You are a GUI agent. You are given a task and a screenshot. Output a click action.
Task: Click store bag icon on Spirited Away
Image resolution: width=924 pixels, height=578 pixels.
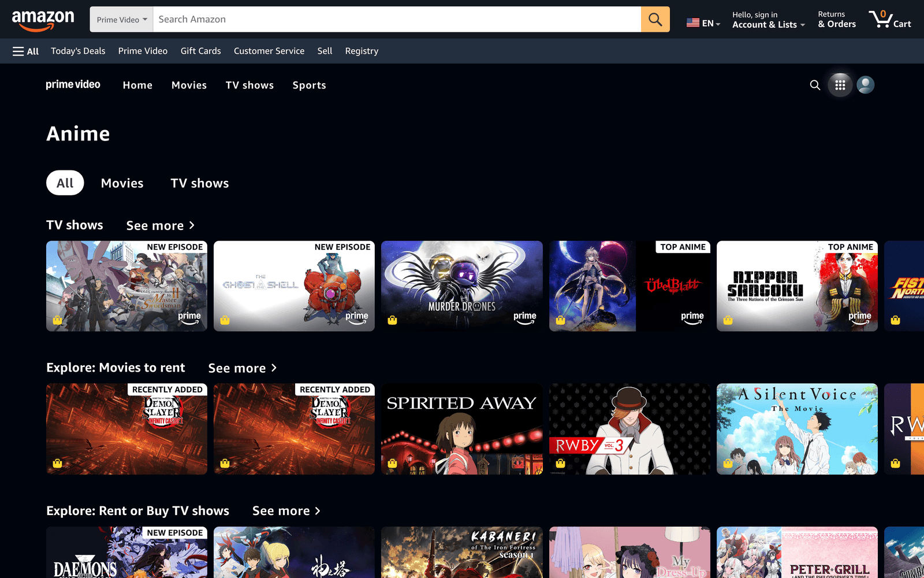point(393,463)
